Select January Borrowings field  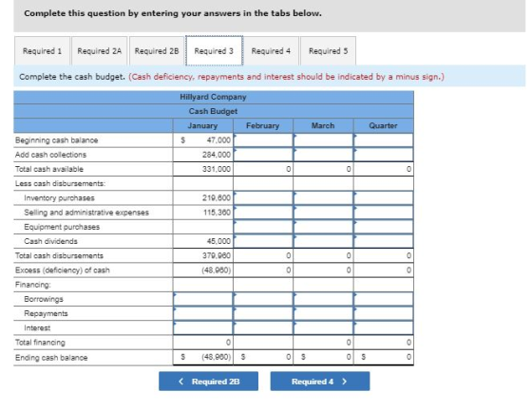tap(203, 299)
